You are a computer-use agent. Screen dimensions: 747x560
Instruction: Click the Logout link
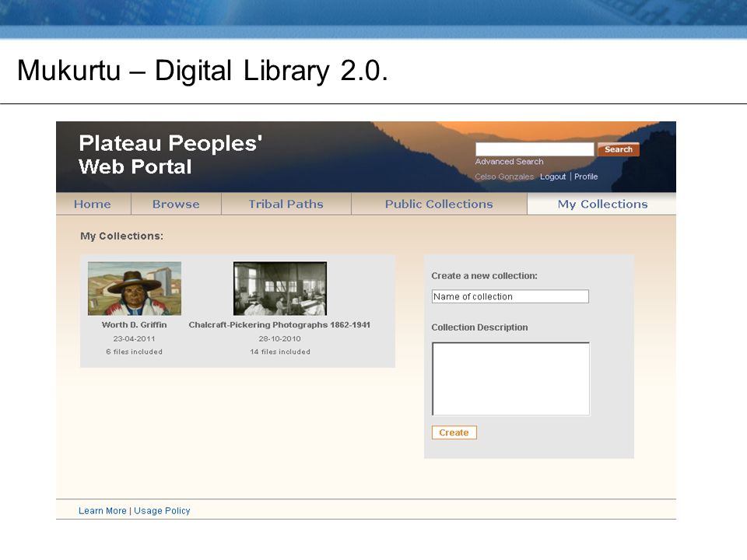[x=552, y=177]
